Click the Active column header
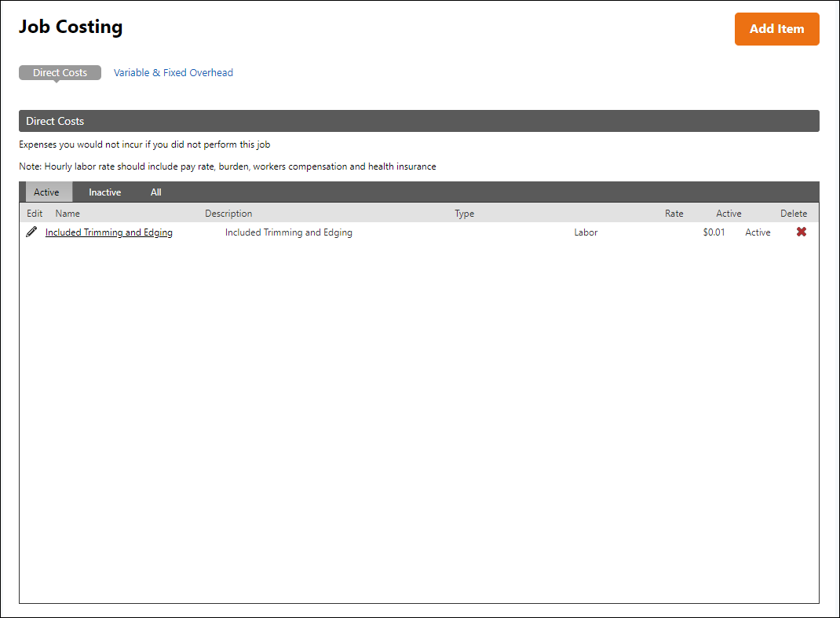The width and height of the screenshot is (840, 618). 729,214
